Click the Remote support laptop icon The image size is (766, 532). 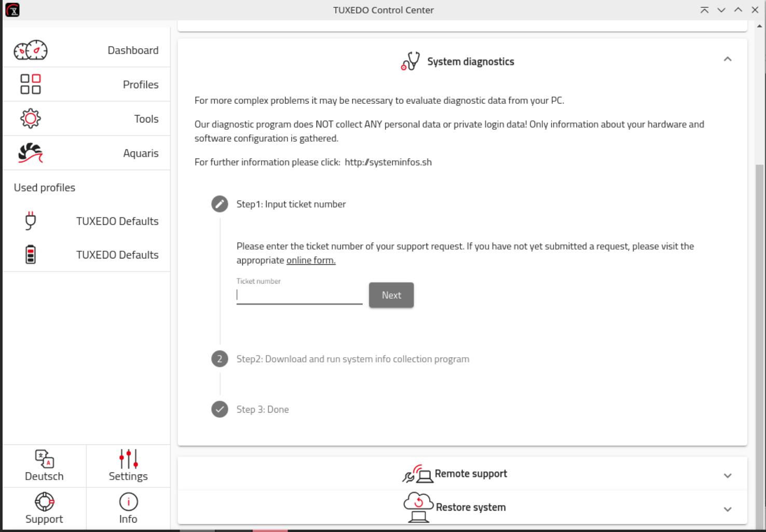click(417, 474)
